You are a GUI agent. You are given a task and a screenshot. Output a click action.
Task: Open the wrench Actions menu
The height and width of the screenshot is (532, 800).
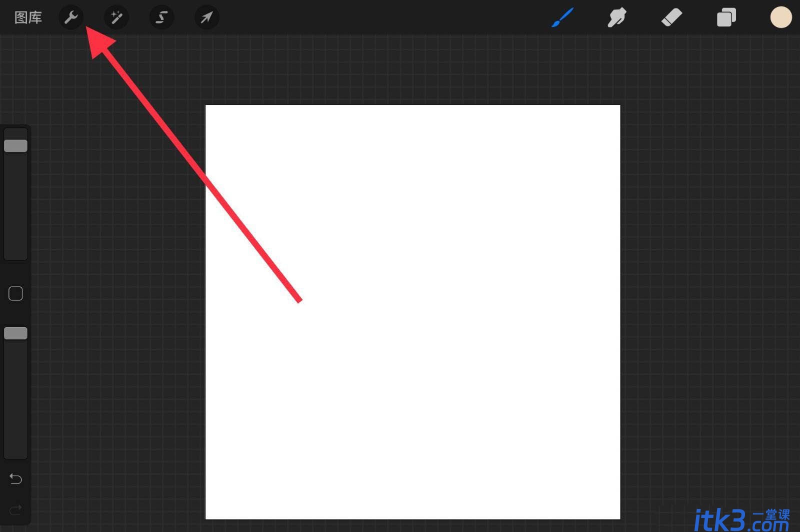tap(71, 18)
